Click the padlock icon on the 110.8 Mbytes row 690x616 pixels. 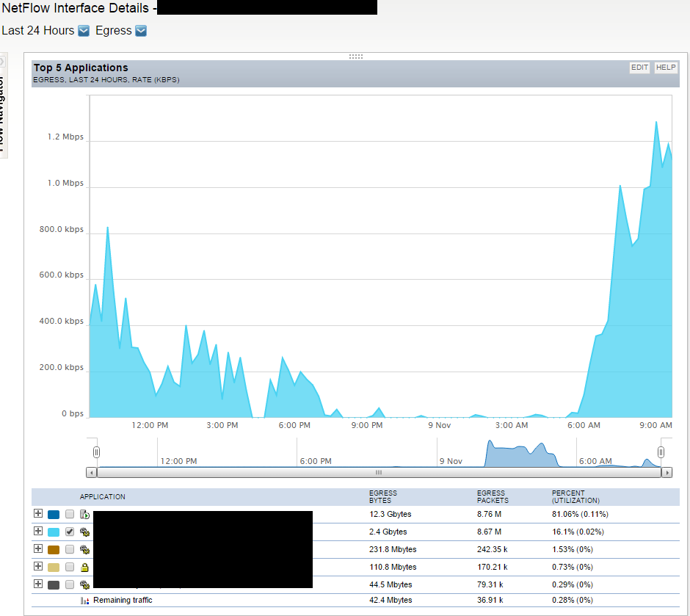coord(84,567)
